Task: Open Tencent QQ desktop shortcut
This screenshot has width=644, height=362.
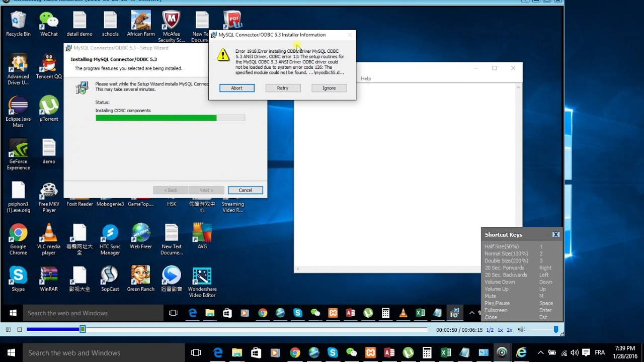Action: (x=49, y=66)
